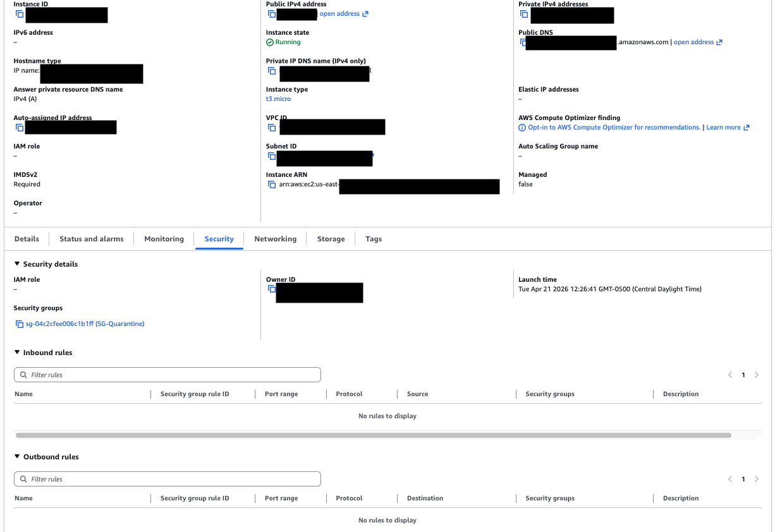The height and width of the screenshot is (532, 775).
Task: Copy the Public IPv4 address
Action: click(x=272, y=14)
